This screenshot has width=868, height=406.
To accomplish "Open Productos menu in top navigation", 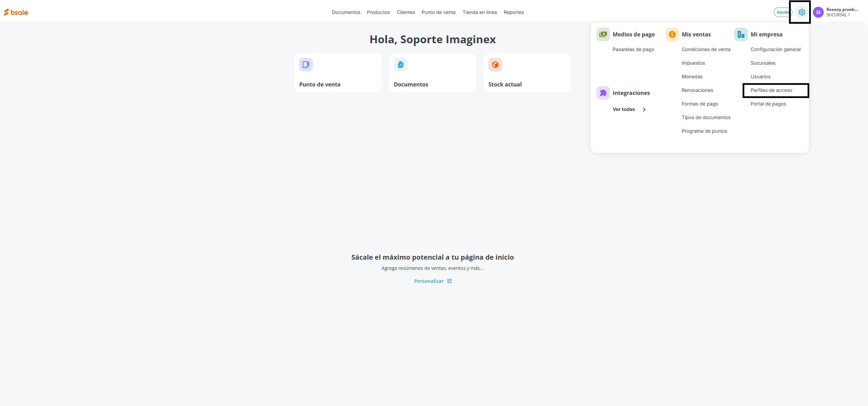I will (x=378, y=12).
